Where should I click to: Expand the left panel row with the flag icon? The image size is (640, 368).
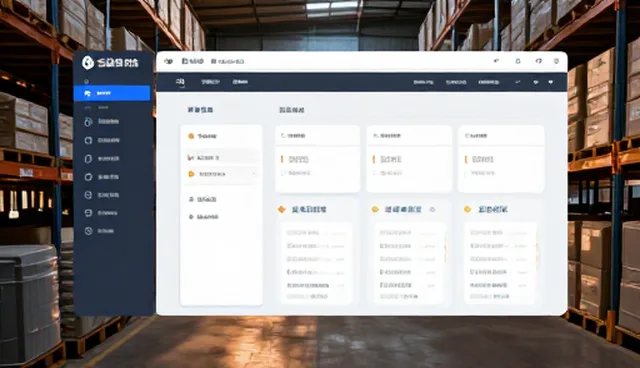221,157
